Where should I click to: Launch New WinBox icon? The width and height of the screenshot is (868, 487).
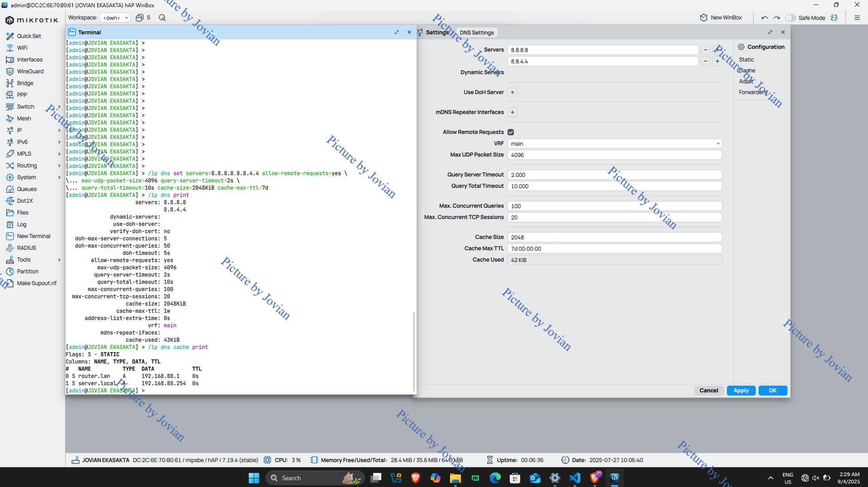[x=704, y=18]
